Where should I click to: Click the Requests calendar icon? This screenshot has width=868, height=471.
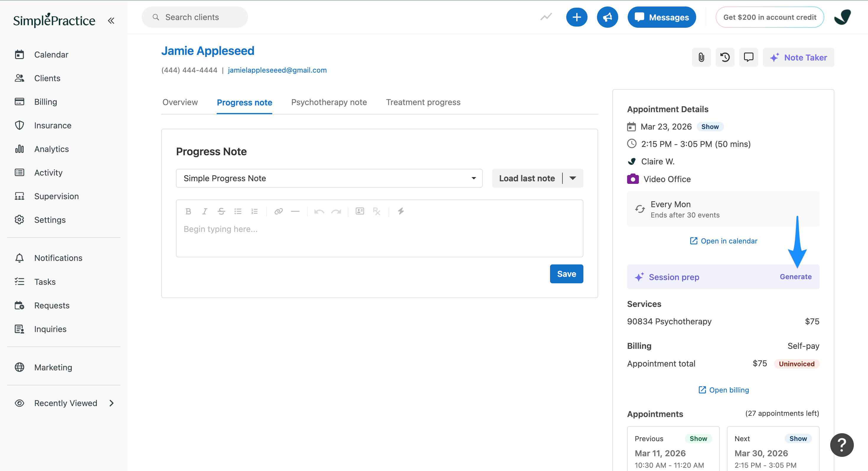19,305
